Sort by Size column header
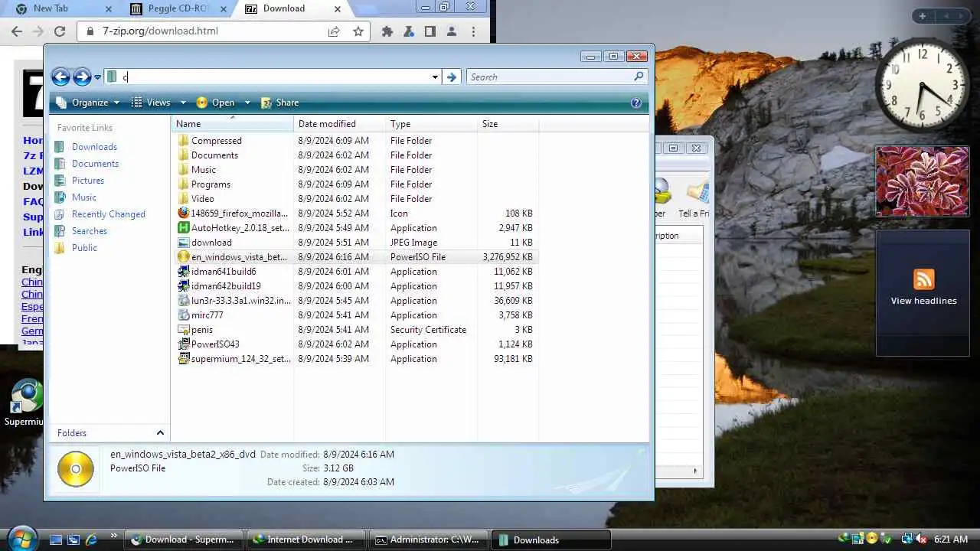This screenshot has width=980, height=551. coord(508,124)
